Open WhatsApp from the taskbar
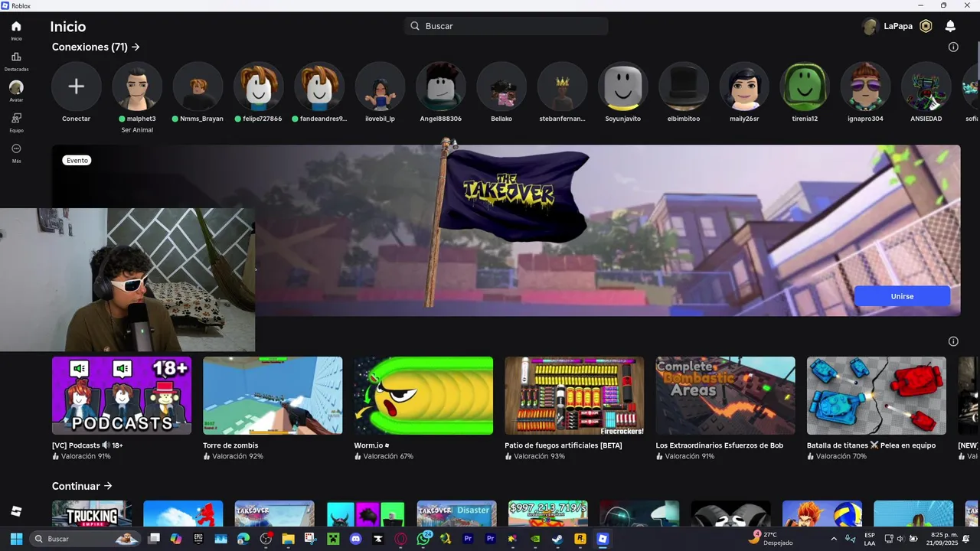 (423, 539)
